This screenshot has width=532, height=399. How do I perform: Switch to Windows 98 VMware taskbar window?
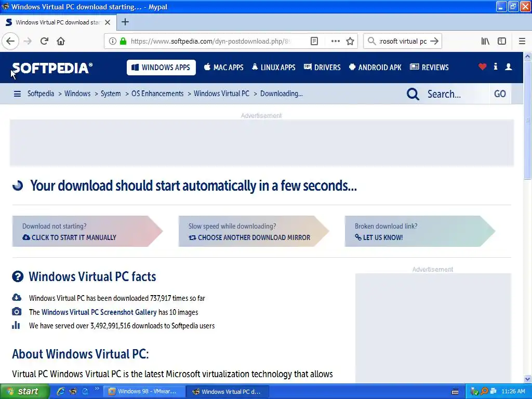(x=144, y=392)
